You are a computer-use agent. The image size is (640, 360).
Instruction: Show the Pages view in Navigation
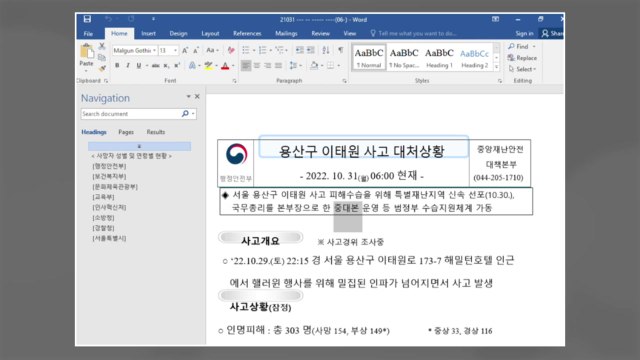(126, 132)
